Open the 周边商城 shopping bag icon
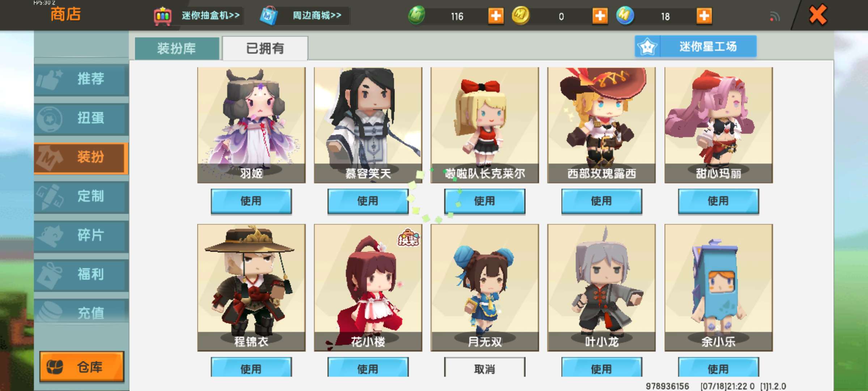Viewport: 868px width, 391px height. (x=269, y=16)
